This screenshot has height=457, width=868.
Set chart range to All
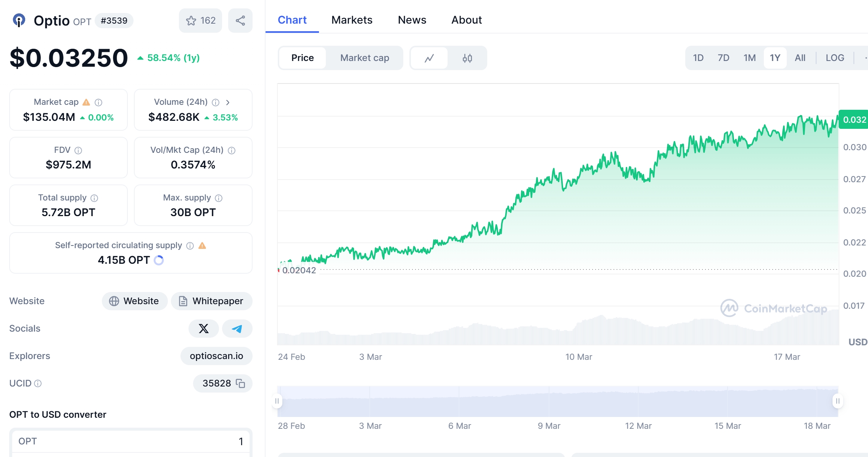[x=800, y=58]
